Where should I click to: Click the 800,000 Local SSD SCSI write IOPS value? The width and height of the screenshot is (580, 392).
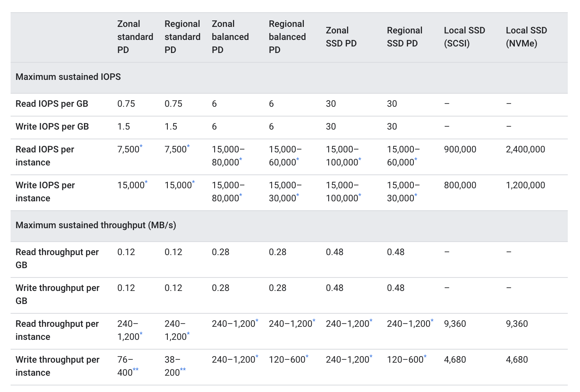460,185
